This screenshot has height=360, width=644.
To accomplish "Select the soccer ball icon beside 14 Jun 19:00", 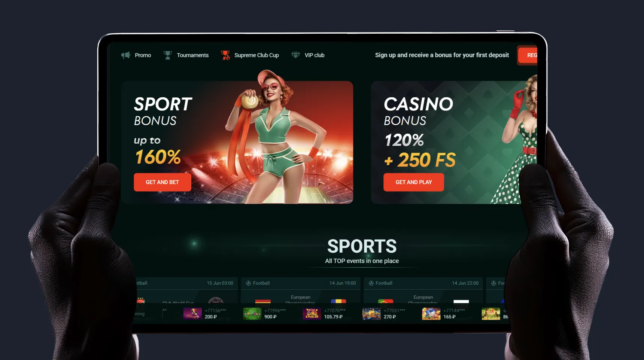I will click(x=248, y=283).
